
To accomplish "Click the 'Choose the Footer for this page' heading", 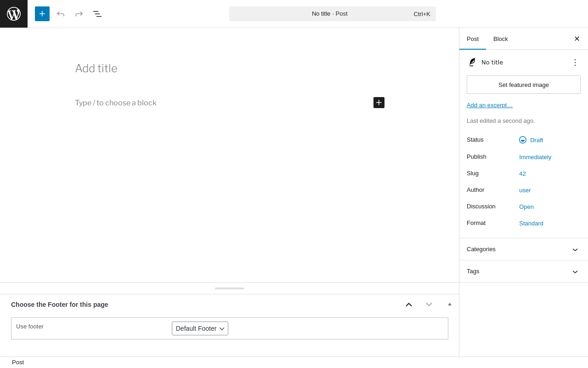I will click(x=60, y=305).
